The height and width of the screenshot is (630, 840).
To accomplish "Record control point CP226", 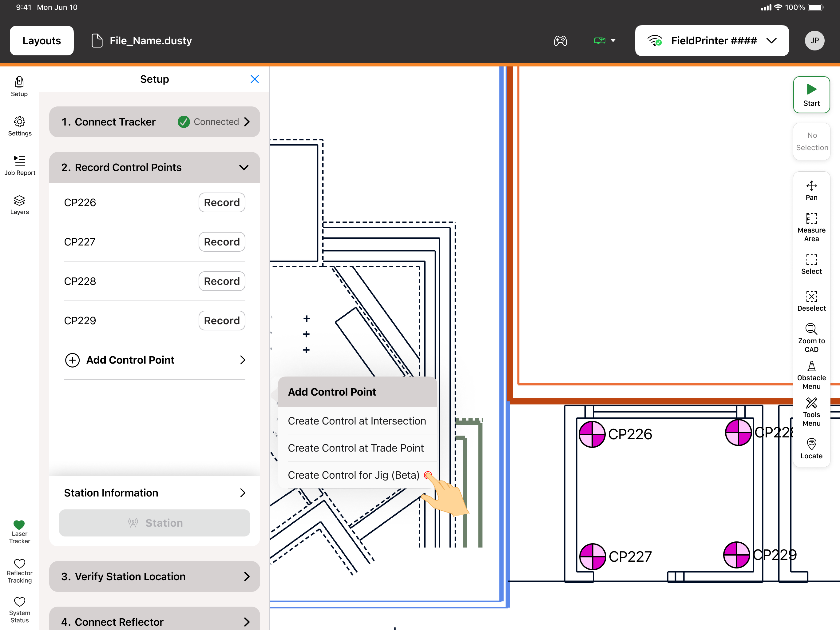I will tap(222, 202).
